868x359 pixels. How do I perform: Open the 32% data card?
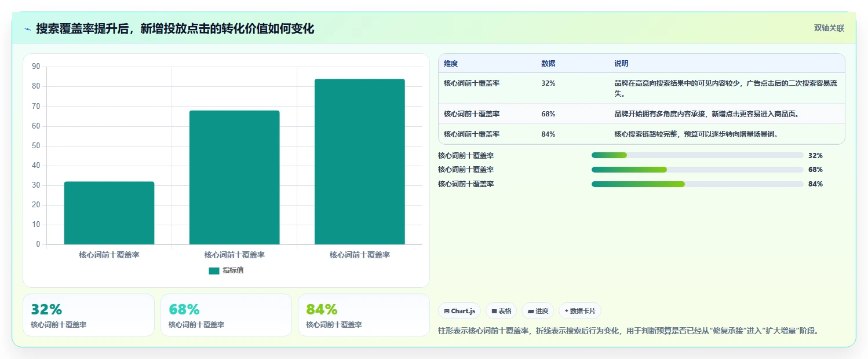tap(89, 315)
